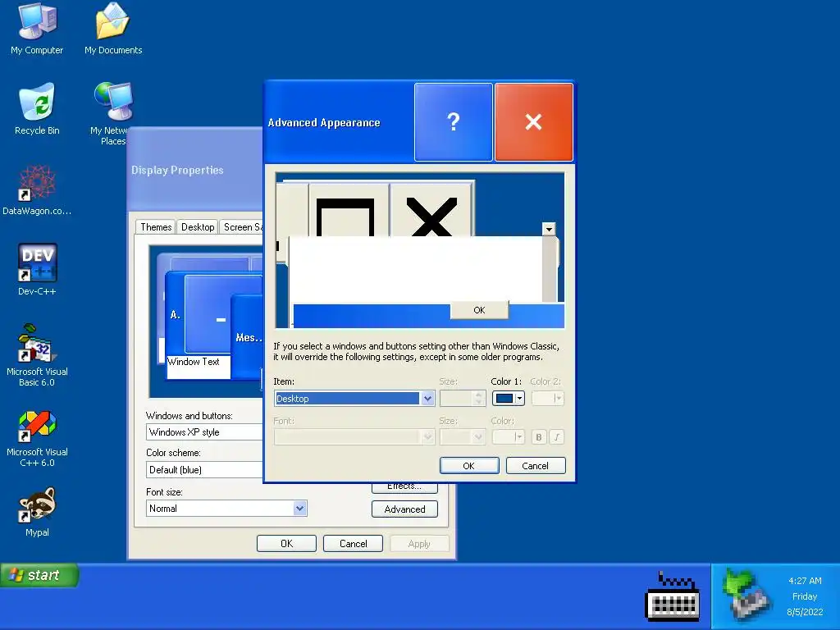Click the Effects button in Display Properties
This screenshot has width=840, height=630.
404,487
